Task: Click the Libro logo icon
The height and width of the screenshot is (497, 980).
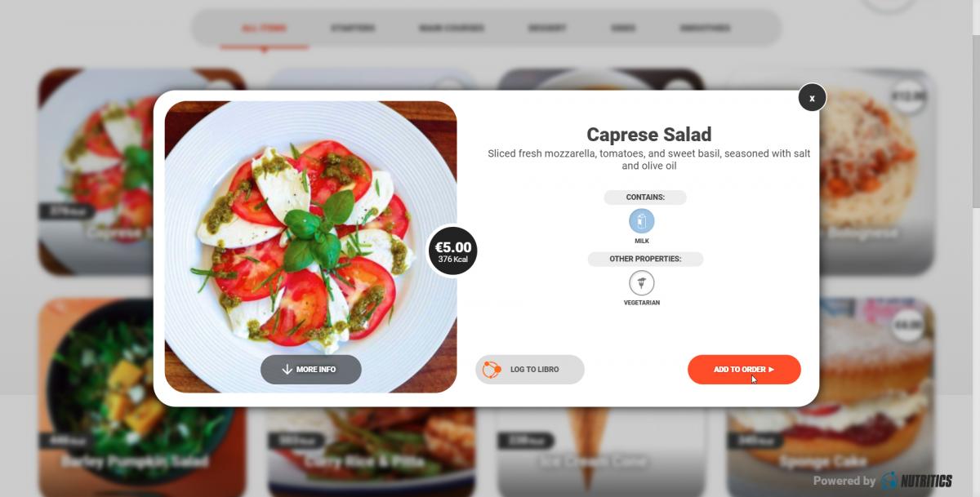Action: (492, 370)
